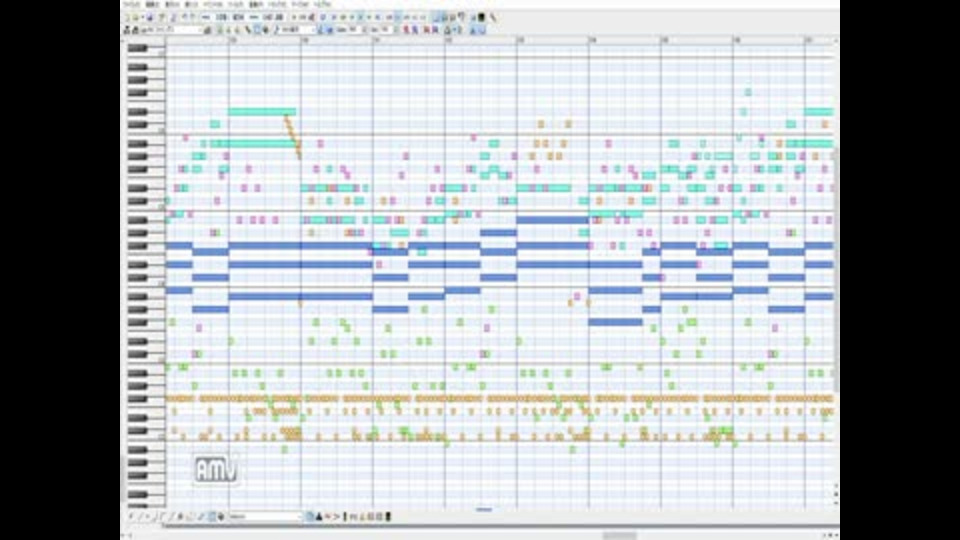Open the track selector combo box in the second toolbar row
Screen dimensions: 960x540
[172, 29]
